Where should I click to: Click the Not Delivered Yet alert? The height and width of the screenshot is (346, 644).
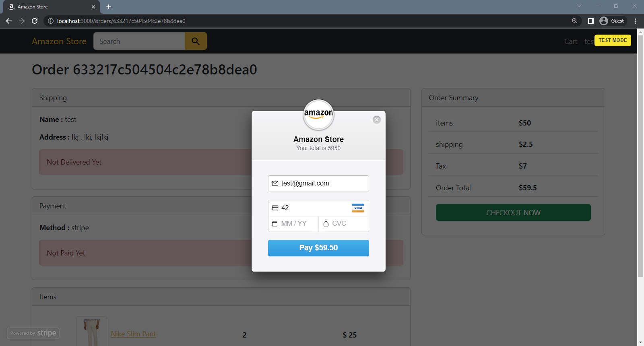221,162
